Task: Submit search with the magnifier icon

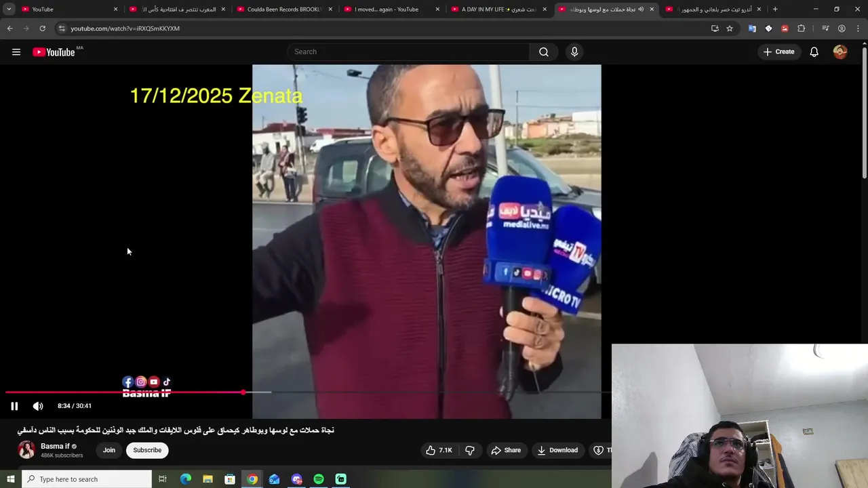Action: (544, 52)
